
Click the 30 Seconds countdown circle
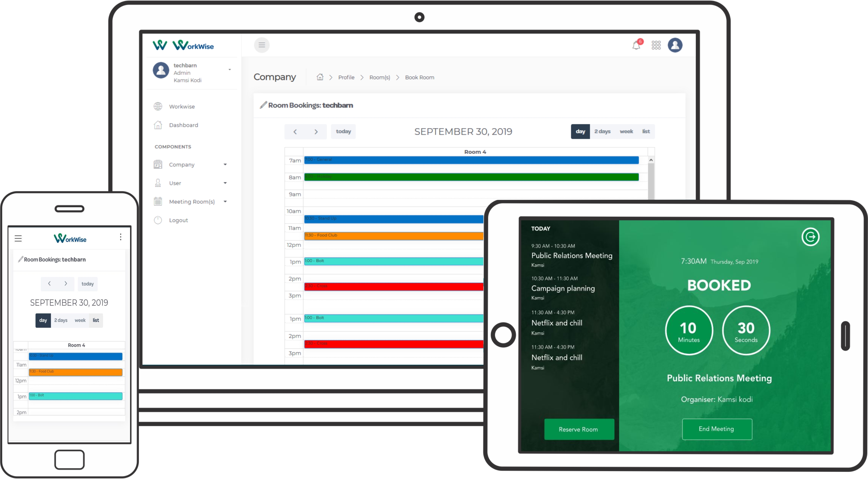pos(746,331)
